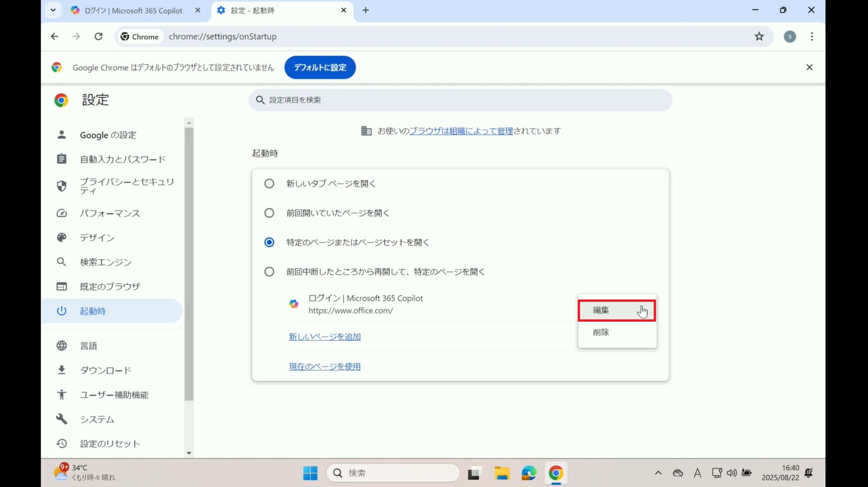The height and width of the screenshot is (487, 868).
Task: Choose 編集 from the context menu
Action: (616, 310)
